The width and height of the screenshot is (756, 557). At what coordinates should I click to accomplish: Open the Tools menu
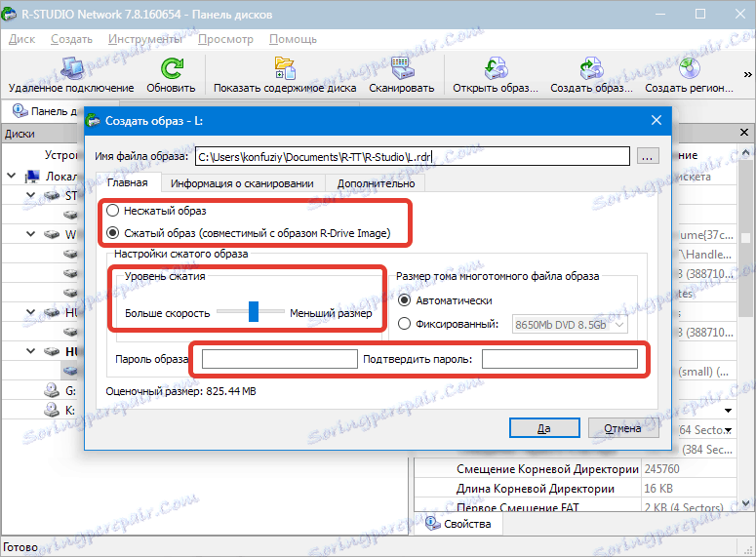145,39
